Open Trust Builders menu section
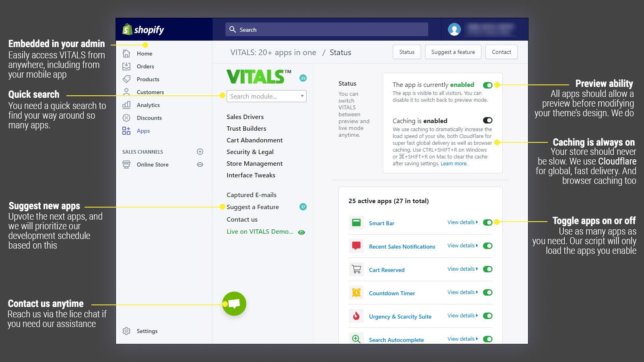Screen dimensions: 644x362 point(246,128)
